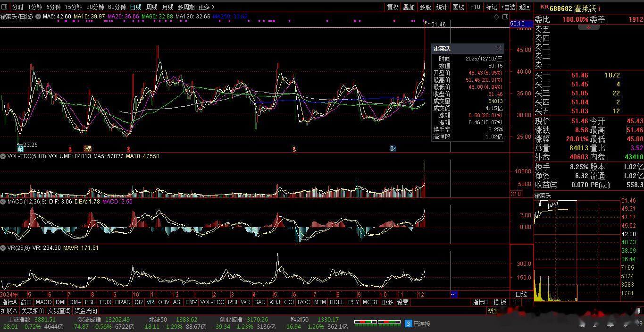644x332 pixels.
Task: Toggle the right panel icon beside the diamond
Action: (504, 17)
